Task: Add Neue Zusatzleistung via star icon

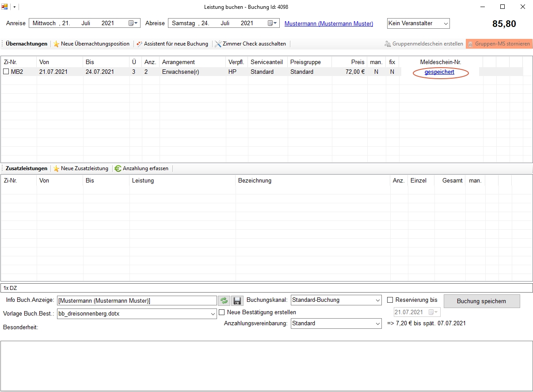Action: coord(57,169)
